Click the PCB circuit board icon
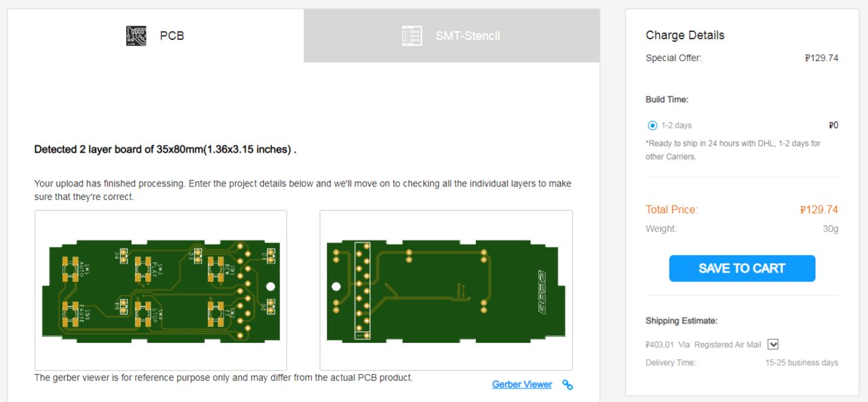Viewport: 868px width, 402px height. (x=136, y=36)
